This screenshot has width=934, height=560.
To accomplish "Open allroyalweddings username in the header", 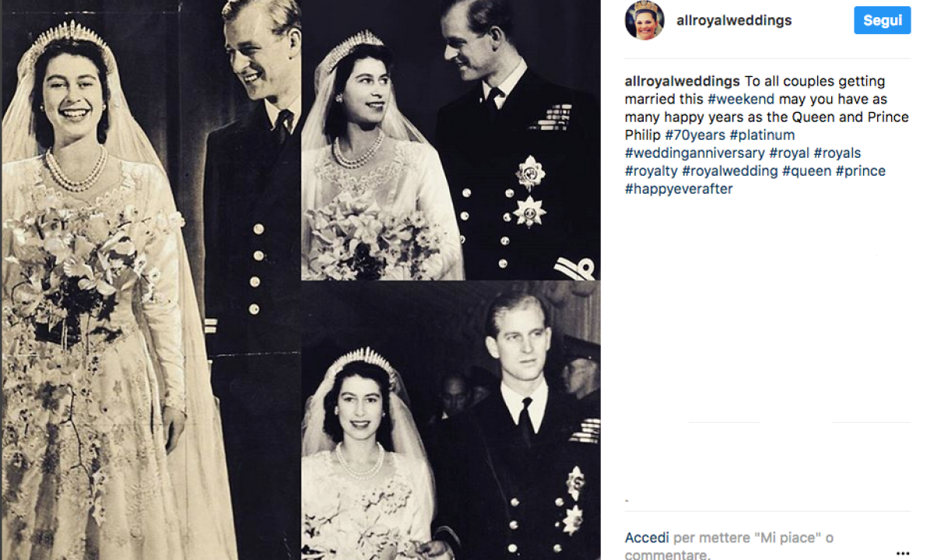I will (734, 21).
